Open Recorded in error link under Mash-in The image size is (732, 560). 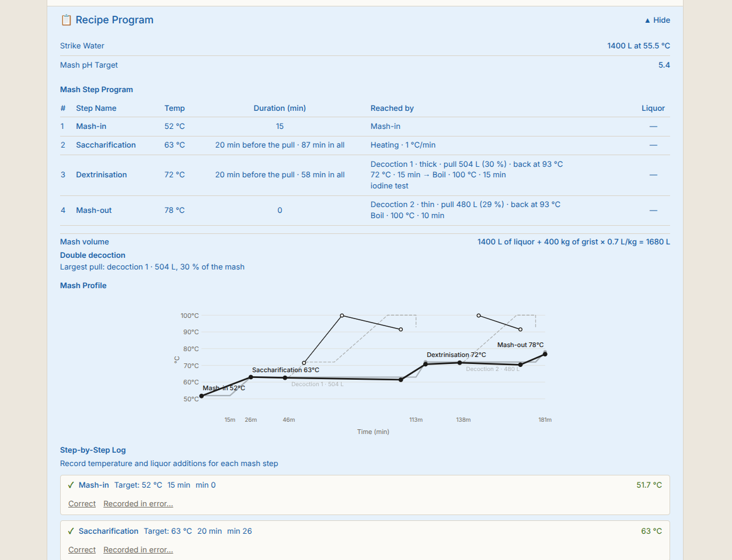coord(138,503)
